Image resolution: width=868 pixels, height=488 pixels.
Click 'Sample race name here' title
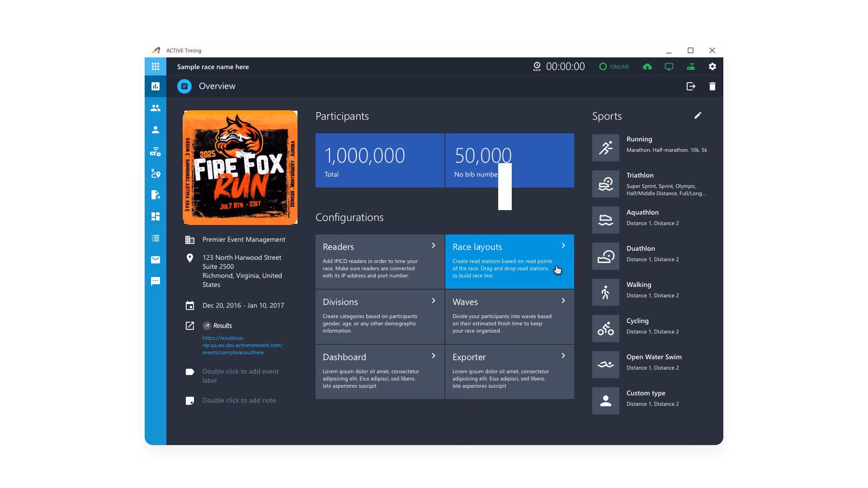213,67
